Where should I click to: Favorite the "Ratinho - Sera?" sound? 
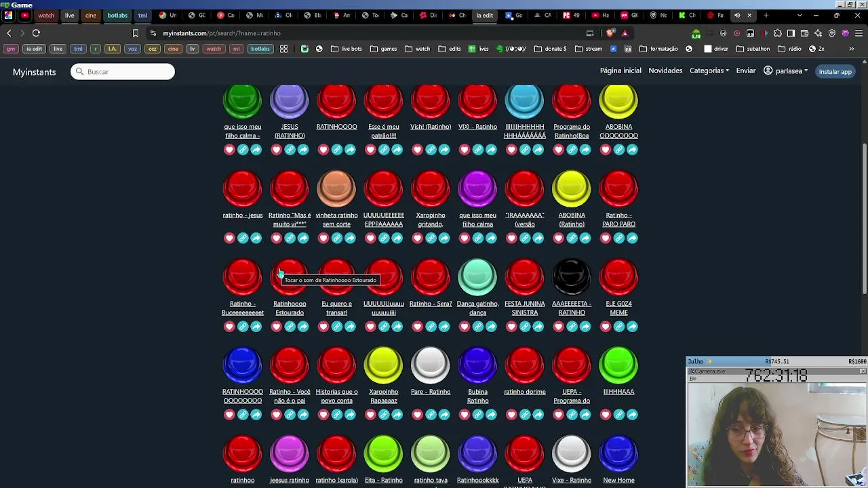[417, 327]
